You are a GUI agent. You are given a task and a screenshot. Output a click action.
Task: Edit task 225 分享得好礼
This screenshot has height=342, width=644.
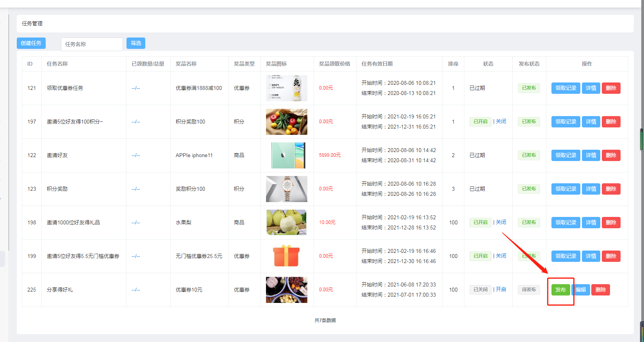pyautogui.click(x=581, y=290)
